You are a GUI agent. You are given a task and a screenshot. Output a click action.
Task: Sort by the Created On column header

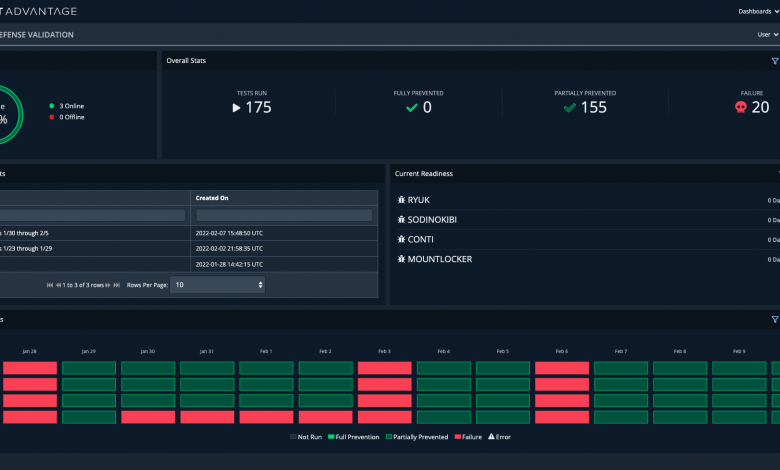point(212,198)
